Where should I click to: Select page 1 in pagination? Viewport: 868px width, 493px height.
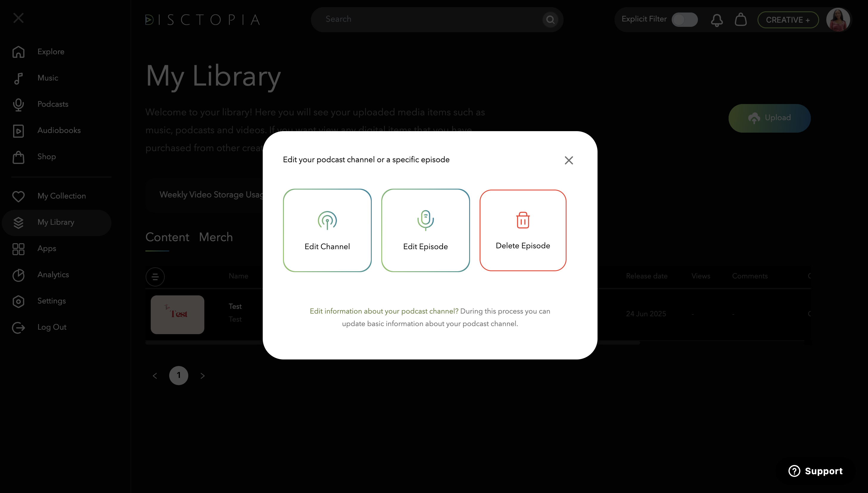tap(178, 376)
